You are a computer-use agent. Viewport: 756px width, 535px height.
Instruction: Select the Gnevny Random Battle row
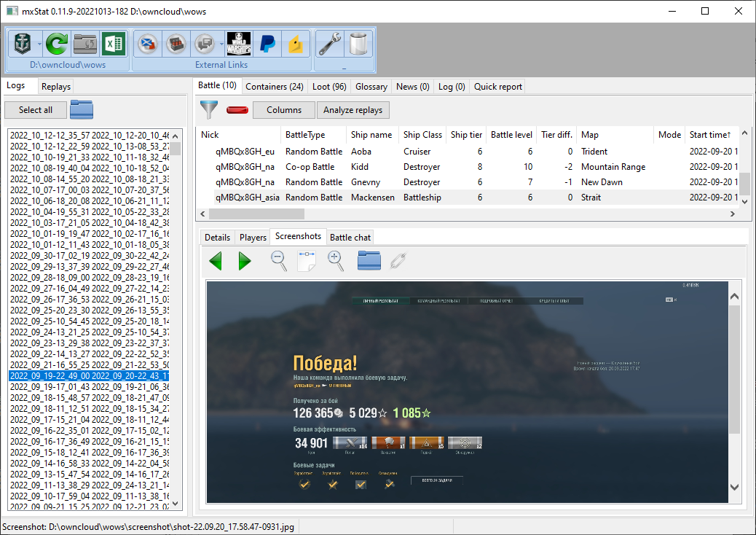tap(468, 182)
